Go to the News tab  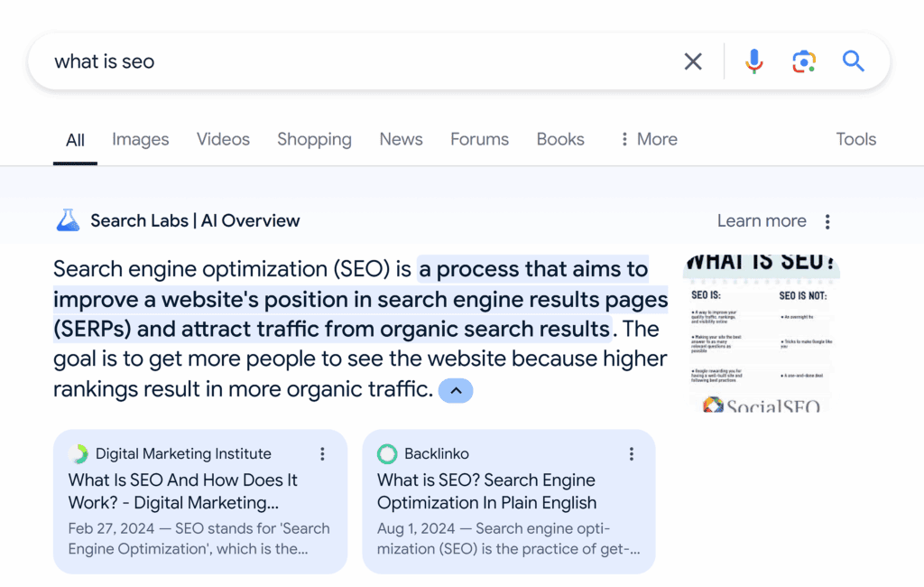(x=401, y=139)
